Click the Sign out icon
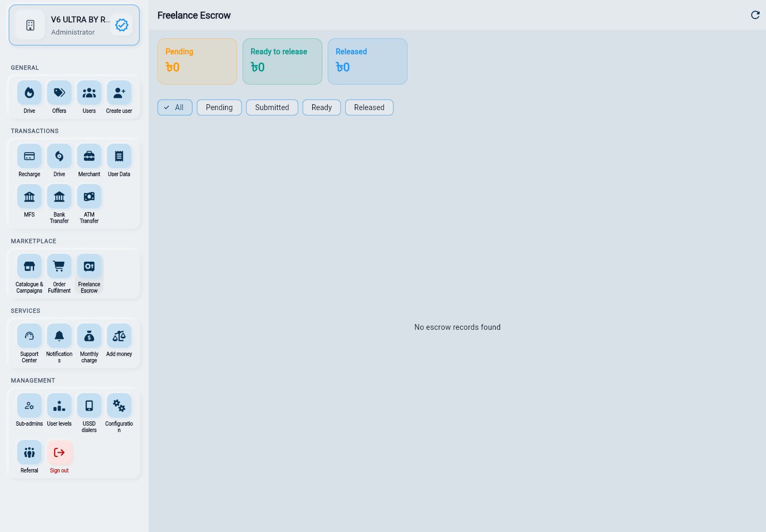Viewport: 766px width, 532px height. click(59, 453)
